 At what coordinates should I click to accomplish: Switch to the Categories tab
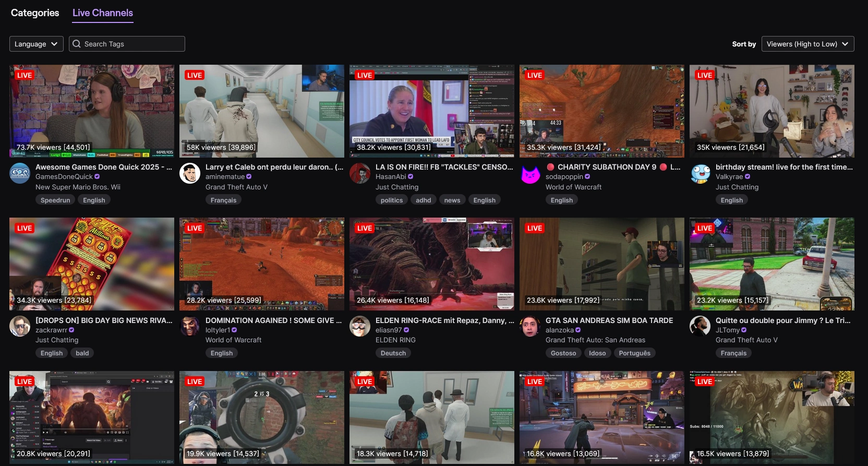point(35,13)
